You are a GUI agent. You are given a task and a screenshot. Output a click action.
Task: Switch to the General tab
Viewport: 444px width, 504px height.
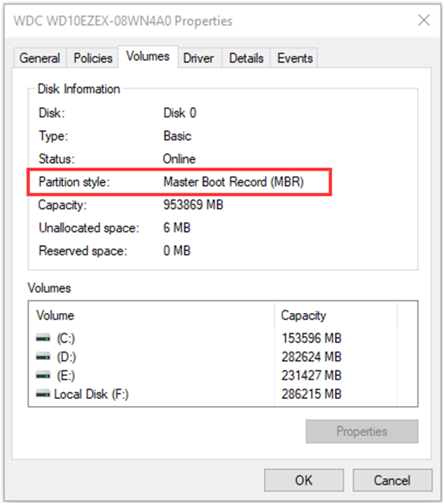coord(39,58)
